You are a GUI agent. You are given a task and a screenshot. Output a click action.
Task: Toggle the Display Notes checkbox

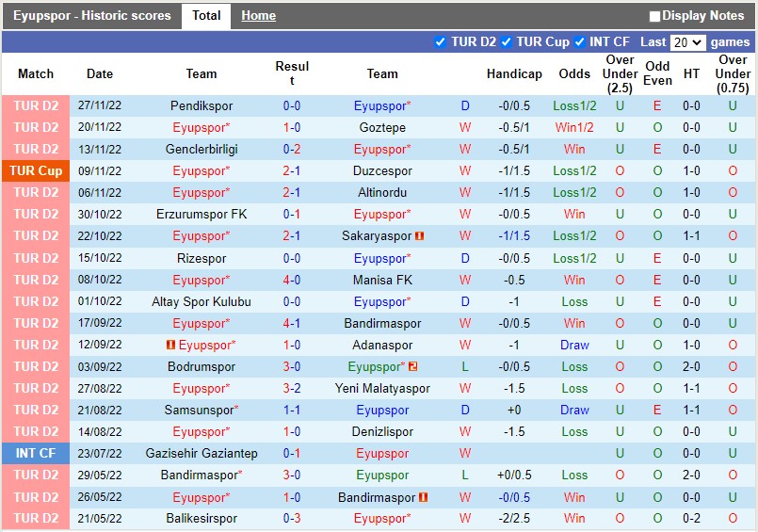click(x=654, y=16)
